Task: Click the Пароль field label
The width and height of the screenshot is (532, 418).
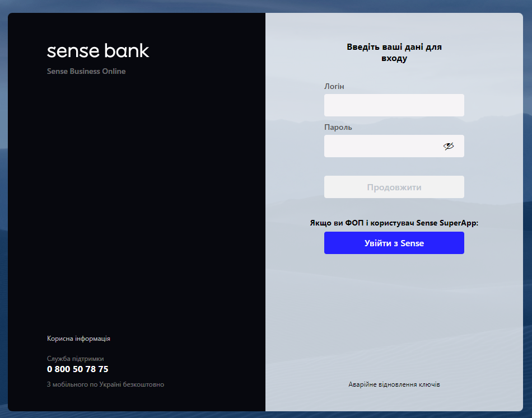Action: coord(338,128)
